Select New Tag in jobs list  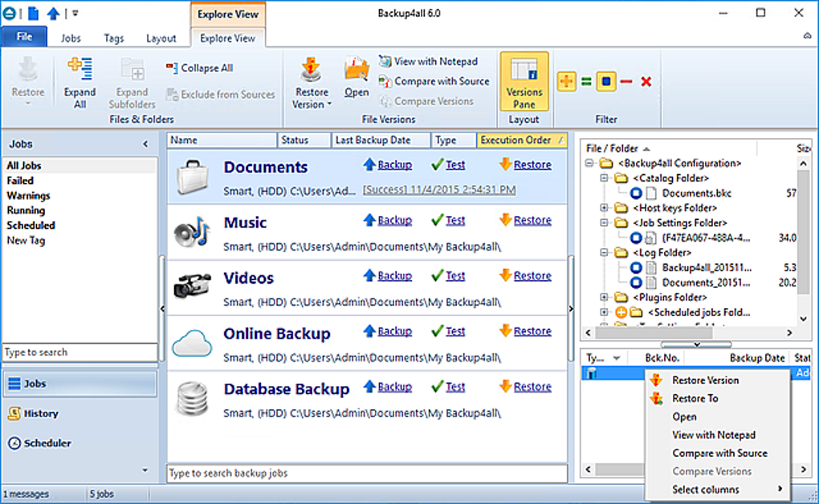pyautogui.click(x=26, y=241)
